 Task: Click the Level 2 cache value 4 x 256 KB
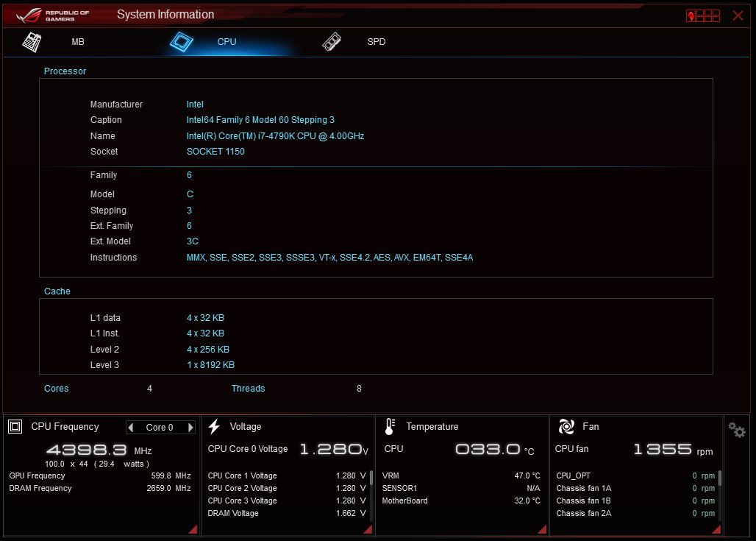pos(208,350)
